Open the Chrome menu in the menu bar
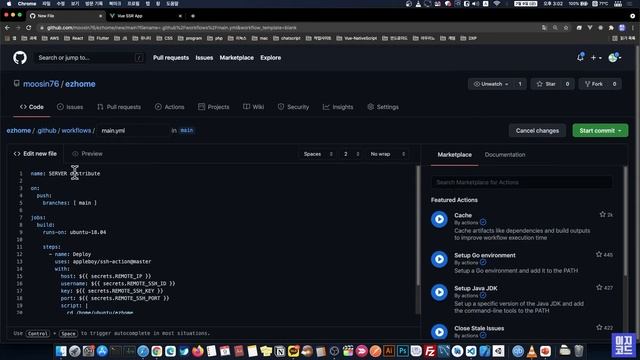 [27, 4]
